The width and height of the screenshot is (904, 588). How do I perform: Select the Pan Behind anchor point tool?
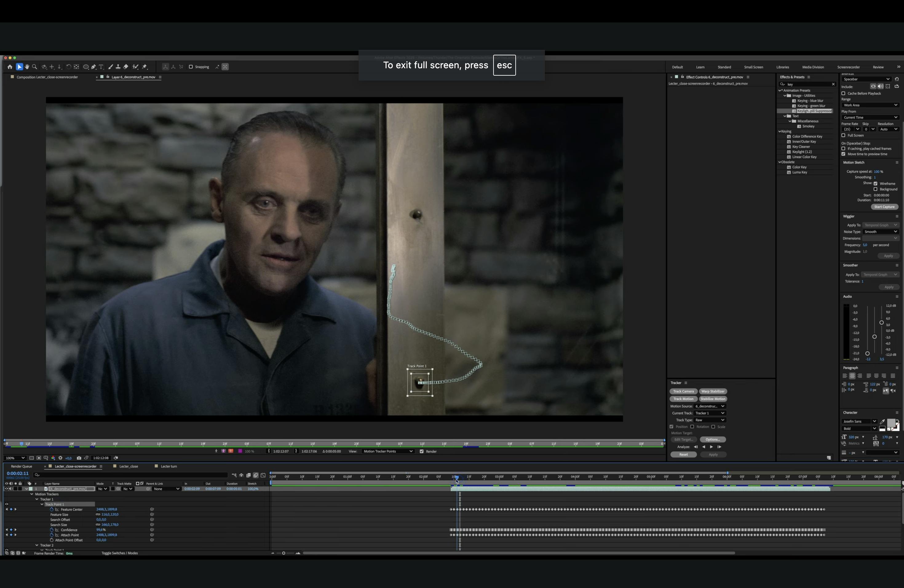coord(76,67)
